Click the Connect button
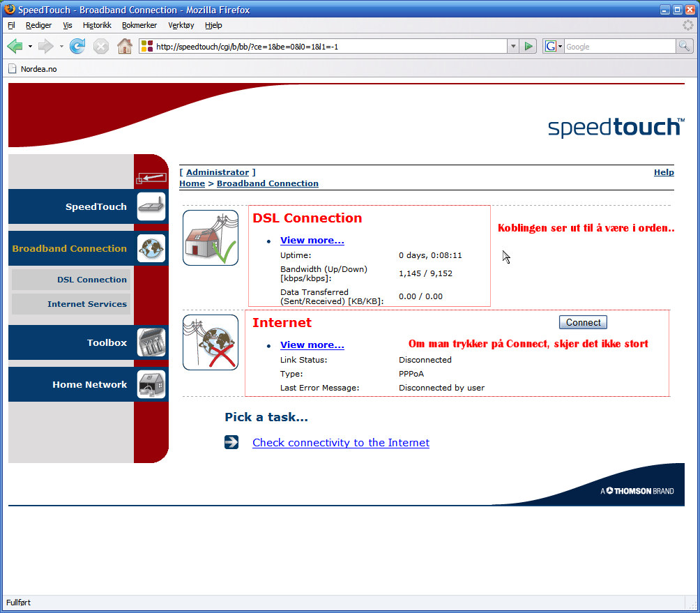The width and height of the screenshot is (700, 613). (583, 322)
